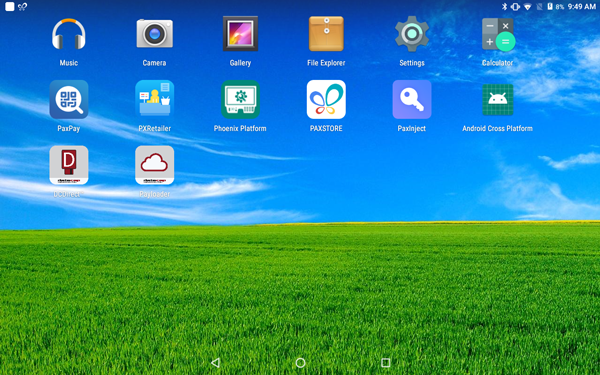
Task: Tap the battery status icon
Action: pyautogui.click(x=550, y=7)
